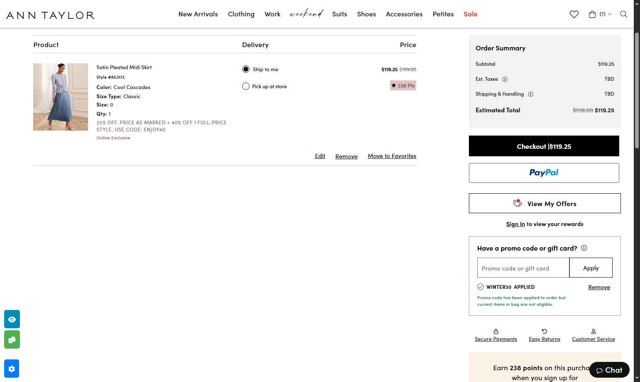
Task: Click the Customer Service person icon
Action: coord(593,331)
